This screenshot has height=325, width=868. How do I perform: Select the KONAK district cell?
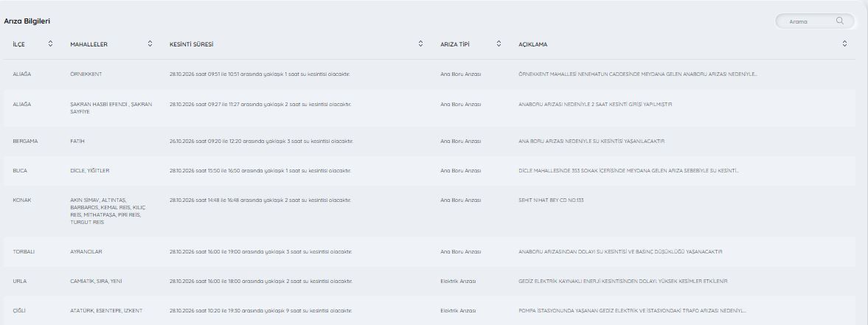click(21, 200)
